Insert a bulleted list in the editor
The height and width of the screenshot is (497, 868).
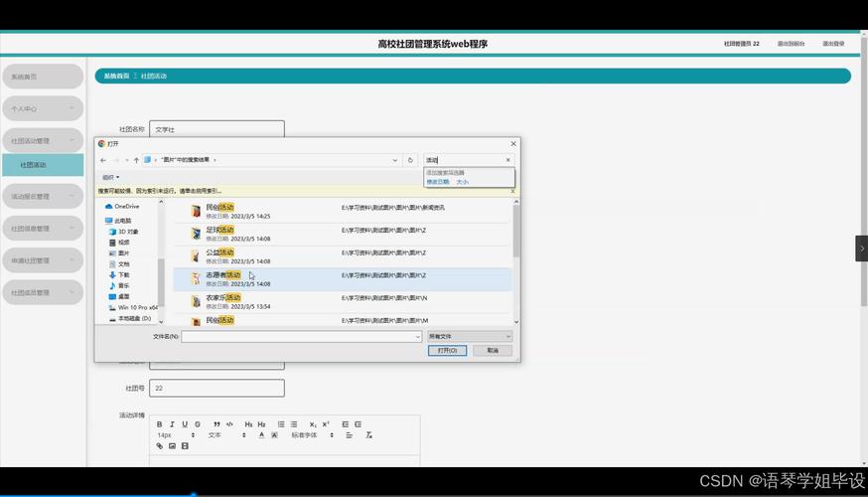pos(294,424)
